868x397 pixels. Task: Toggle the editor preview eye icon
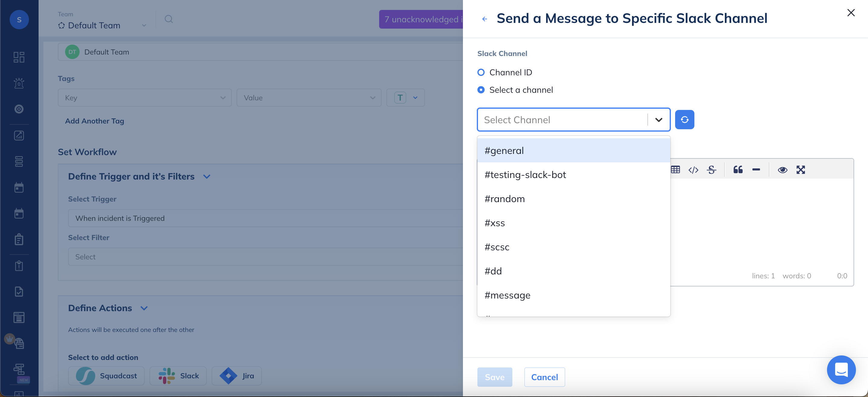[782, 170]
